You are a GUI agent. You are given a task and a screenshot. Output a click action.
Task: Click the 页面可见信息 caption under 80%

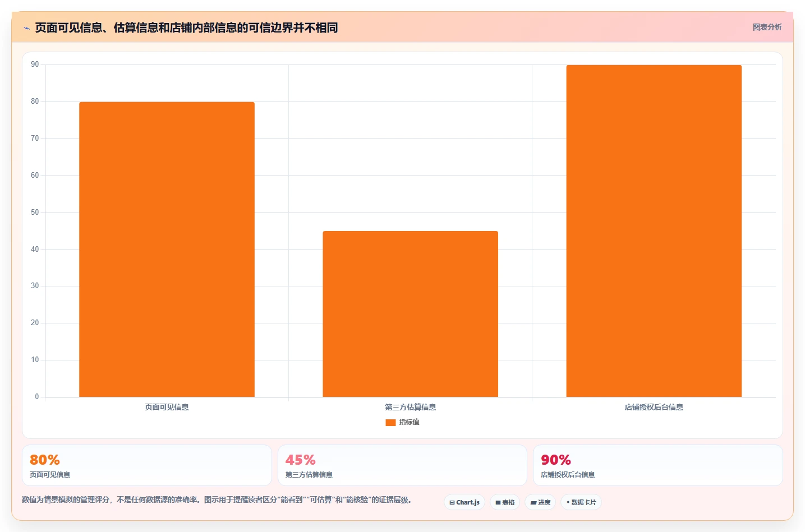pos(50,475)
